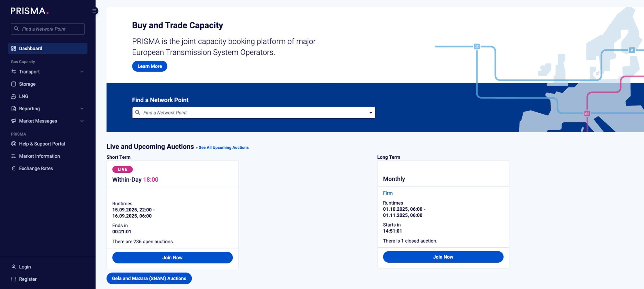Click the Learn More button
Screen dimensions: 644x289
tap(150, 66)
